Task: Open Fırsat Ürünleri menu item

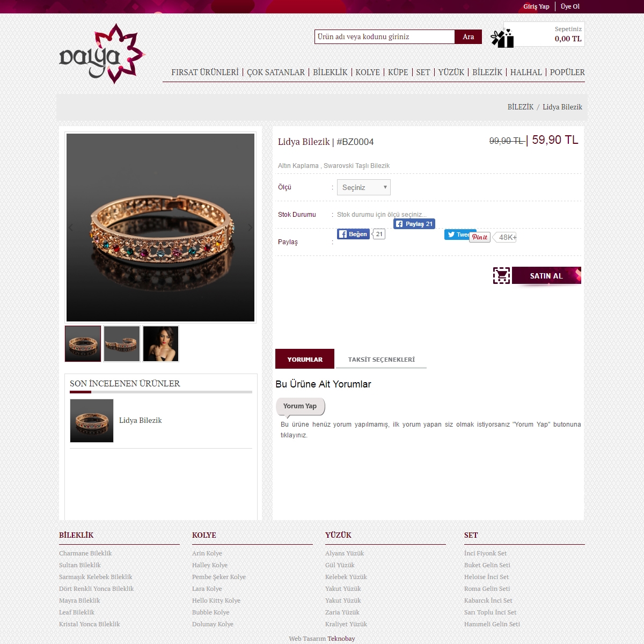Action: pos(205,72)
